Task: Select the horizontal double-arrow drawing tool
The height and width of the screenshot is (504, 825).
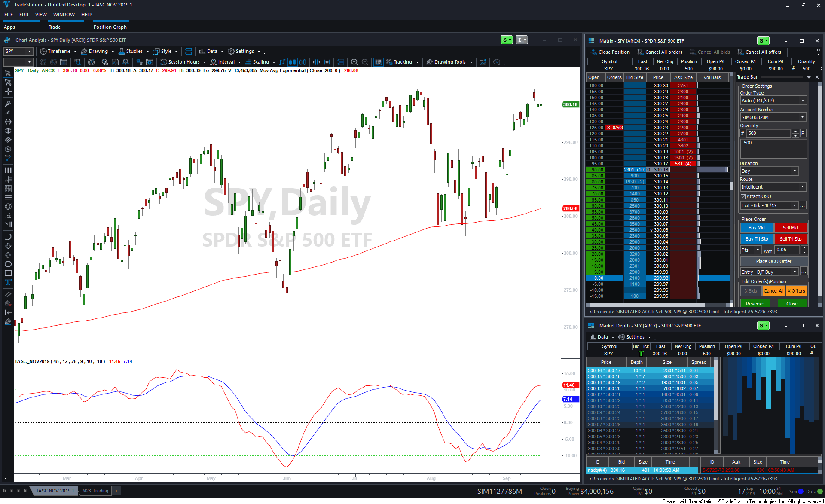Action: (8, 122)
